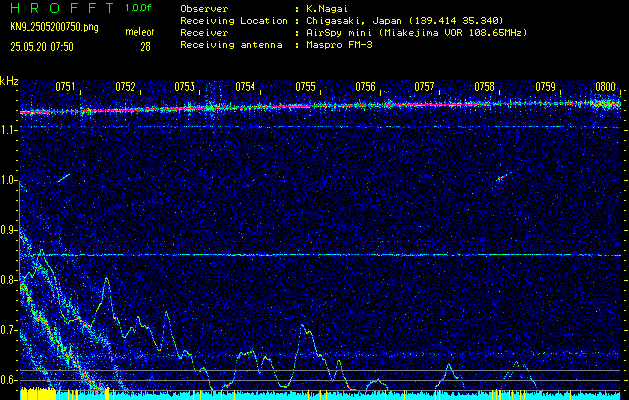Click the HROFFT title text

(x=62, y=8)
